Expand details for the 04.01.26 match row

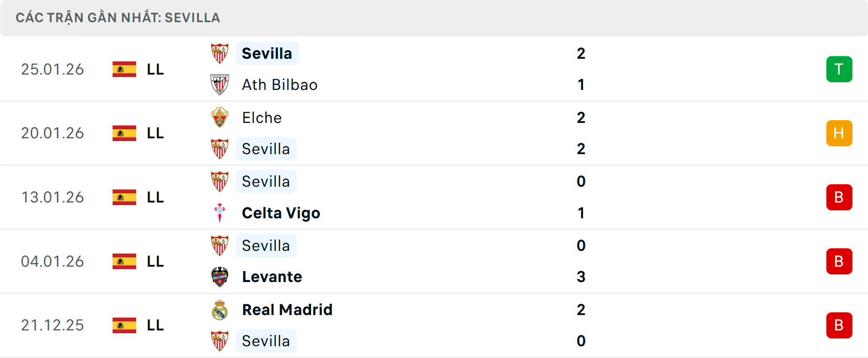pos(434,261)
